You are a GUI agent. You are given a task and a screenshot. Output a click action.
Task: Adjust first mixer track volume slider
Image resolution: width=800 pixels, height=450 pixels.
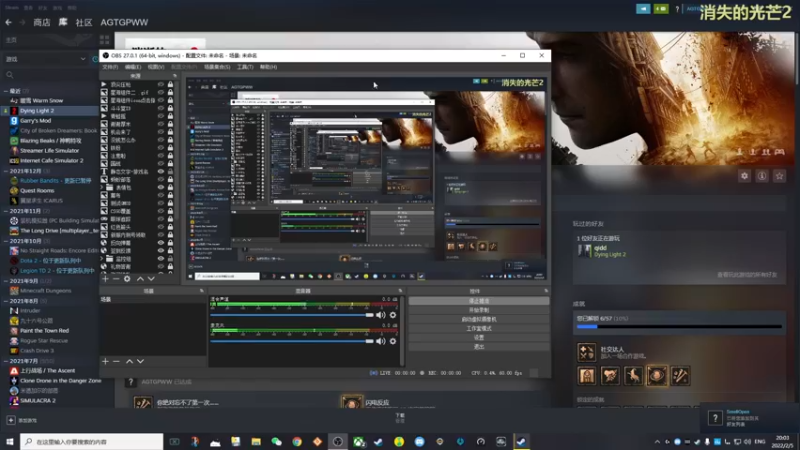point(292,315)
